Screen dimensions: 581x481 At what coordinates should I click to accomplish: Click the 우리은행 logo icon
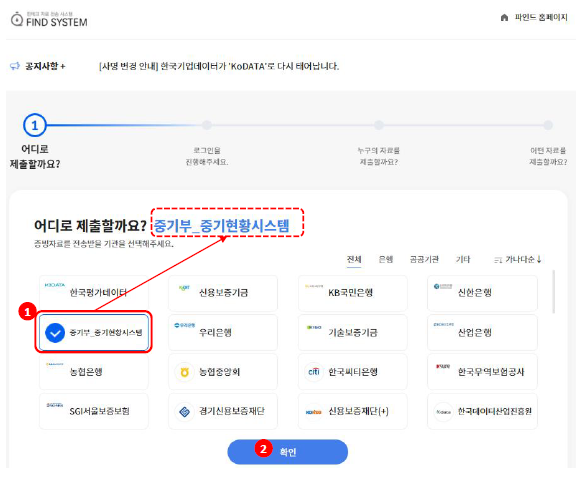pyautogui.click(x=185, y=325)
